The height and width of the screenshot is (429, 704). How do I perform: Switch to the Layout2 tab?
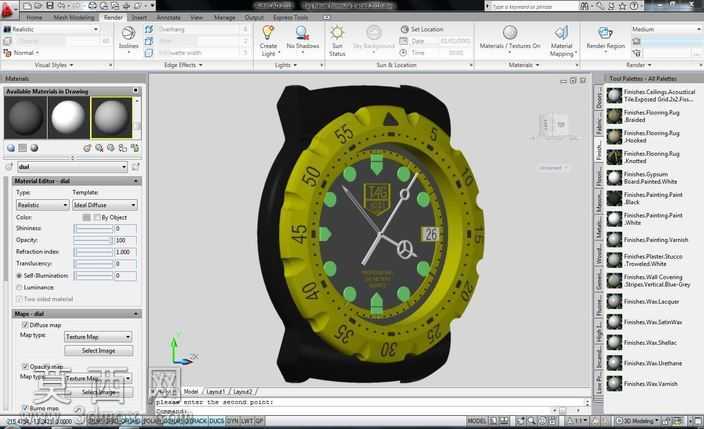pyautogui.click(x=242, y=392)
